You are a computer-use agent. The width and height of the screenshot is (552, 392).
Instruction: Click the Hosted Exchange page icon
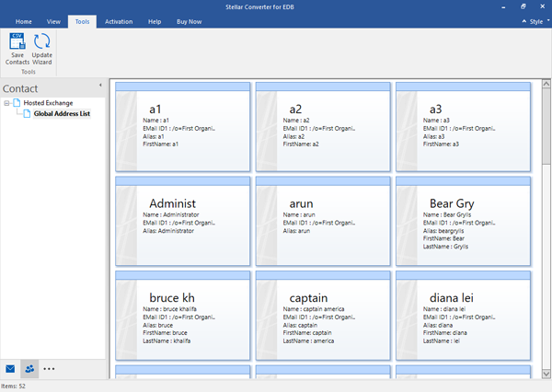tap(17, 103)
